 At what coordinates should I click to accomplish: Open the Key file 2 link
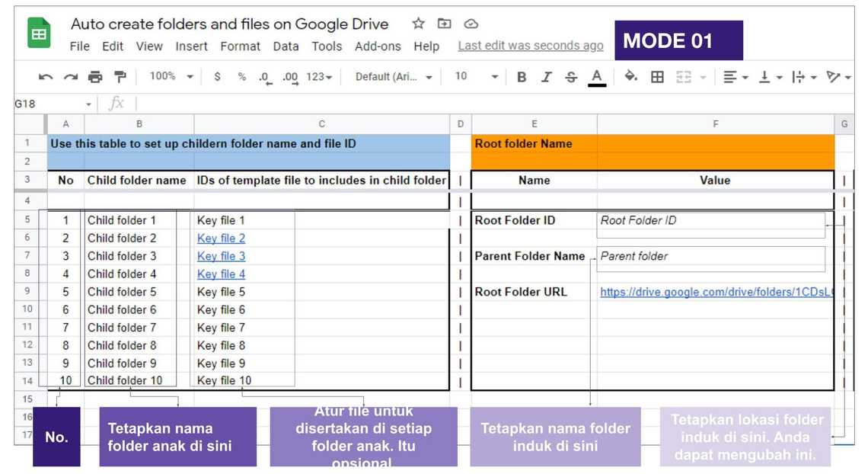click(x=221, y=238)
